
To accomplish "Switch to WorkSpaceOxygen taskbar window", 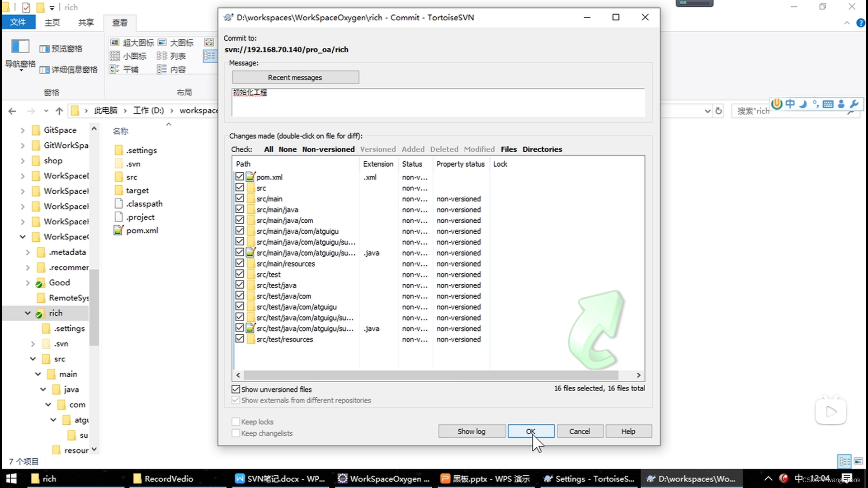I will click(384, 479).
